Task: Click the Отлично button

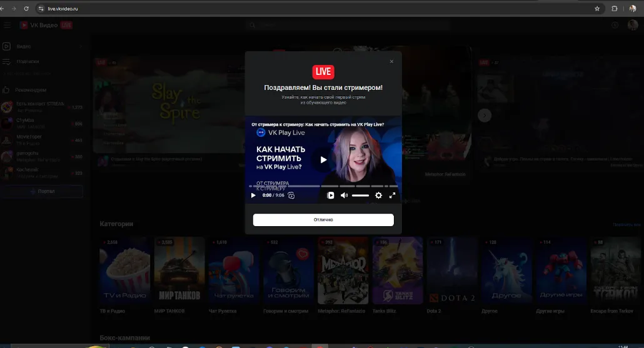Action: [x=323, y=220]
